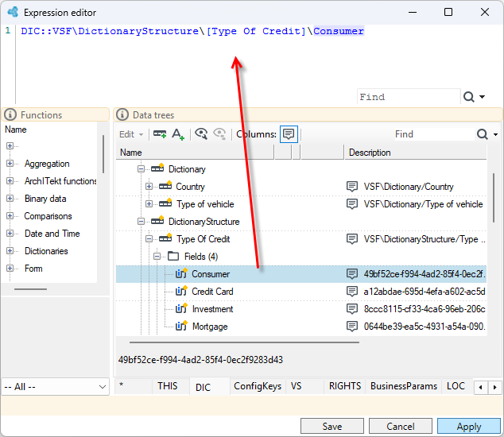Click the Save button
The height and width of the screenshot is (437, 504).
pyautogui.click(x=332, y=426)
